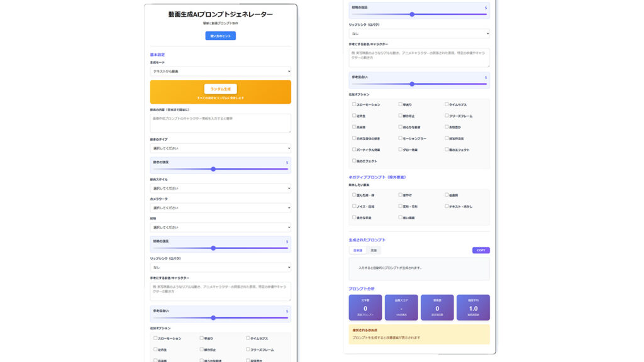Viewport: 644px width, 362px height.
Task: Tick the ノイズ・圧縮 exclusion checkbox
Action: tap(355, 206)
